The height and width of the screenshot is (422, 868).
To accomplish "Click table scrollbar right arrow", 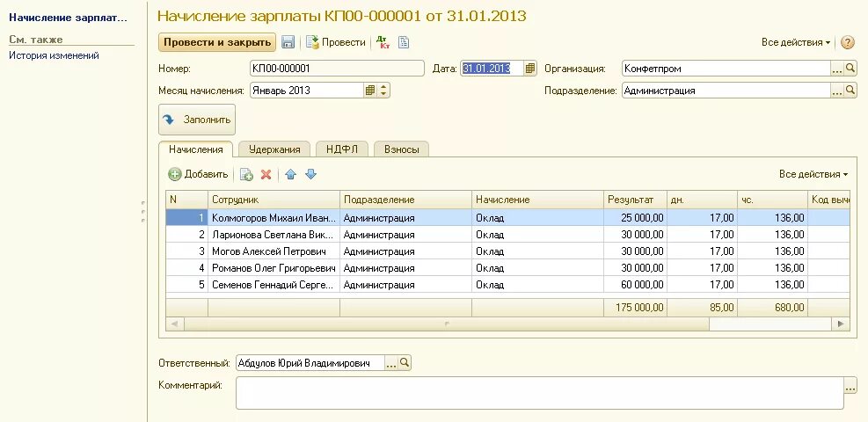I will click(x=842, y=324).
